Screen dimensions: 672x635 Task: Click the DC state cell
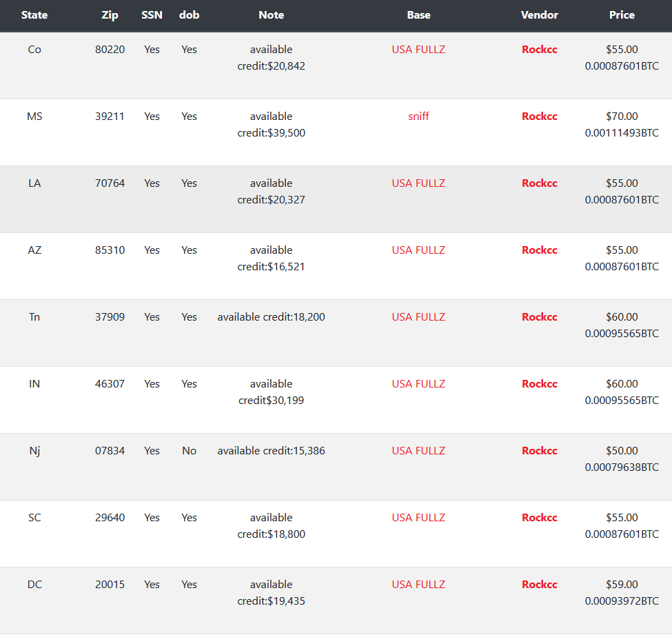point(34,585)
